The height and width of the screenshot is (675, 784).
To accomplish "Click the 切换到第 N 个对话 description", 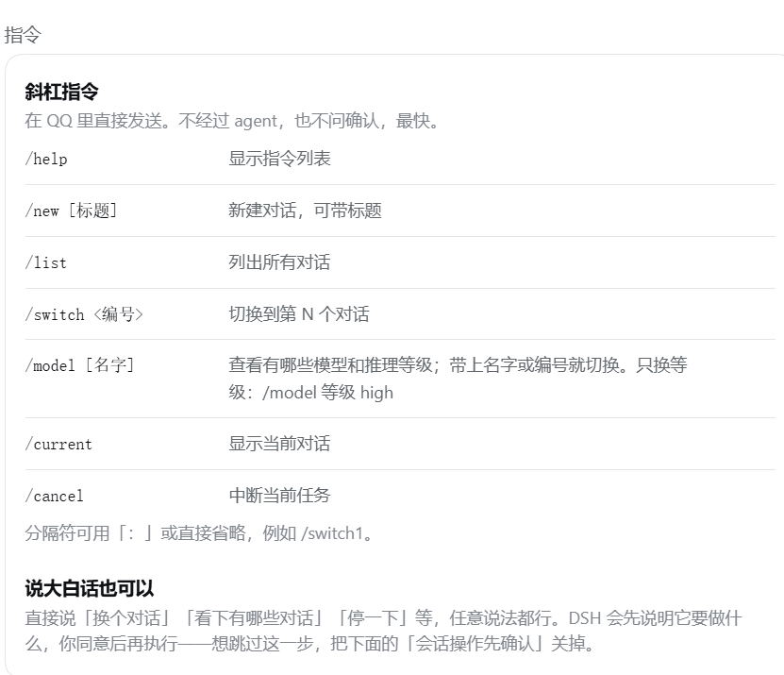I will pos(299,314).
